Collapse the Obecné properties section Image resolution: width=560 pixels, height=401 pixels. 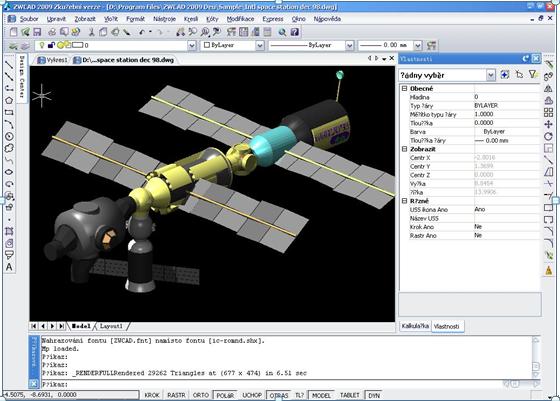coord(404,88)
